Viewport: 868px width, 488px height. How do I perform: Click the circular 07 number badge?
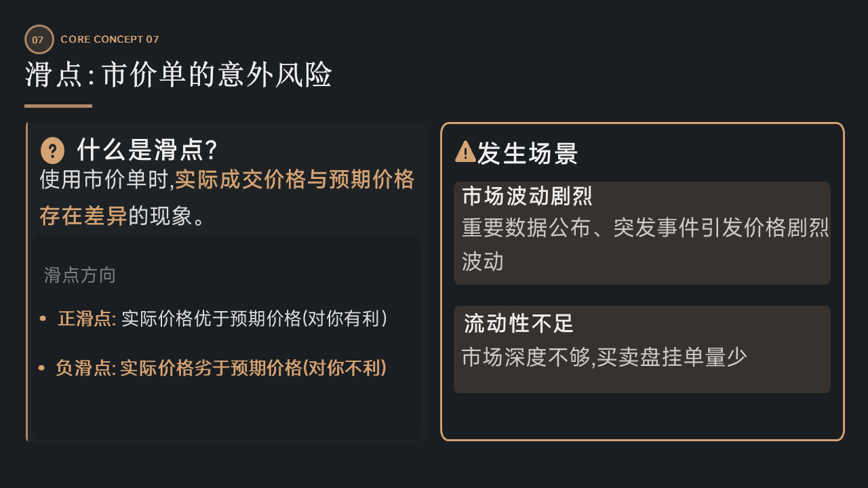[x=39, y=39]
